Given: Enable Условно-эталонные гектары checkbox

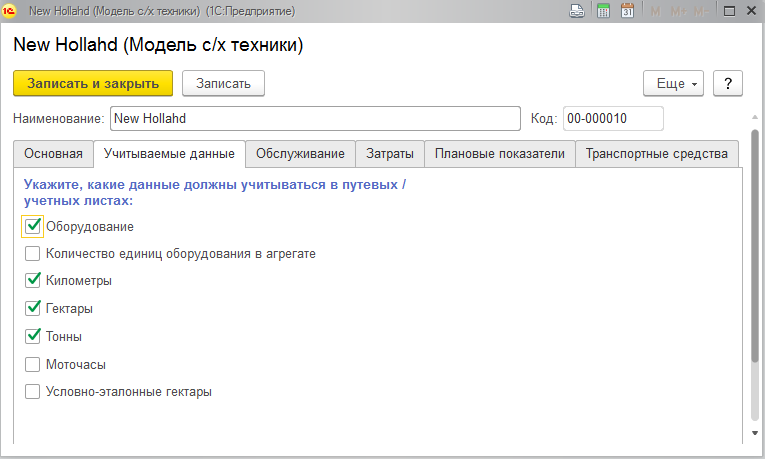Looking at the screenshot, I should 32,392.
